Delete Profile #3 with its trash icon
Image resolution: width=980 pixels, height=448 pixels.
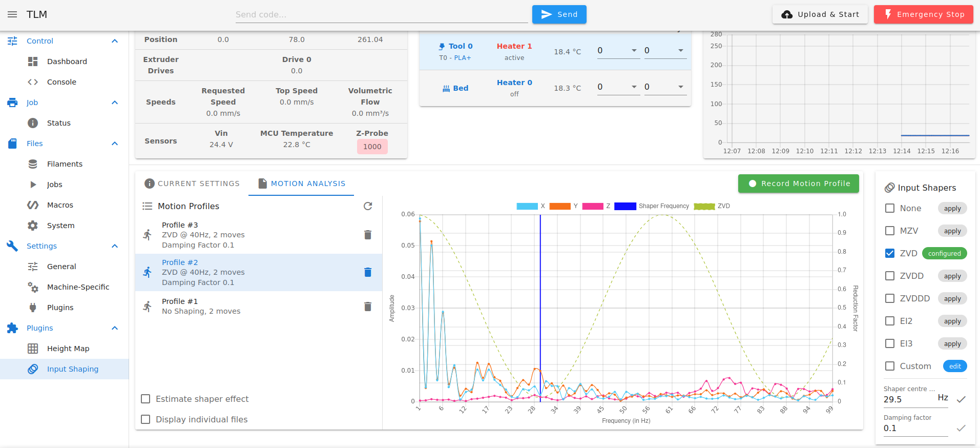pyautogui.click(x=368, y=235)
